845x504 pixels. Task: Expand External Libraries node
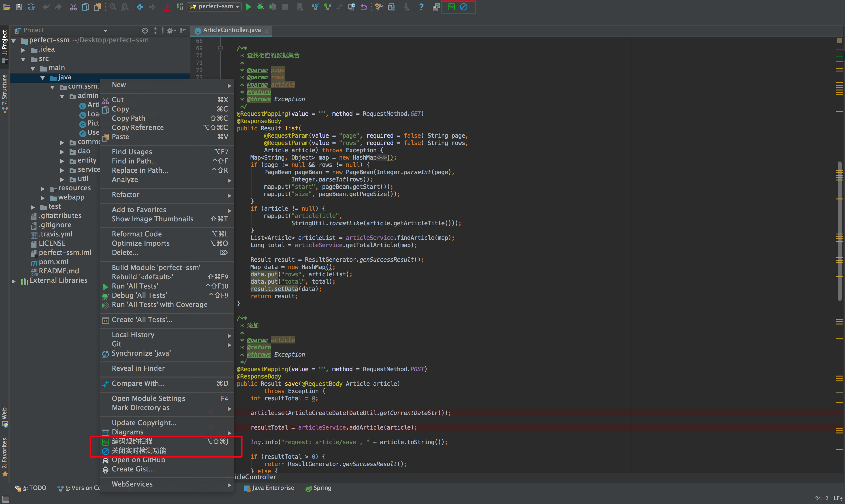click(x=14, y=281)
